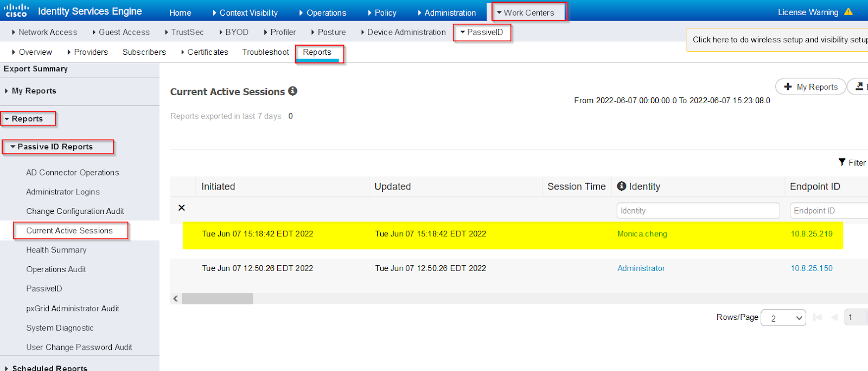Click the Filter button label
The image size is (868, 371).
pos(857,162)
